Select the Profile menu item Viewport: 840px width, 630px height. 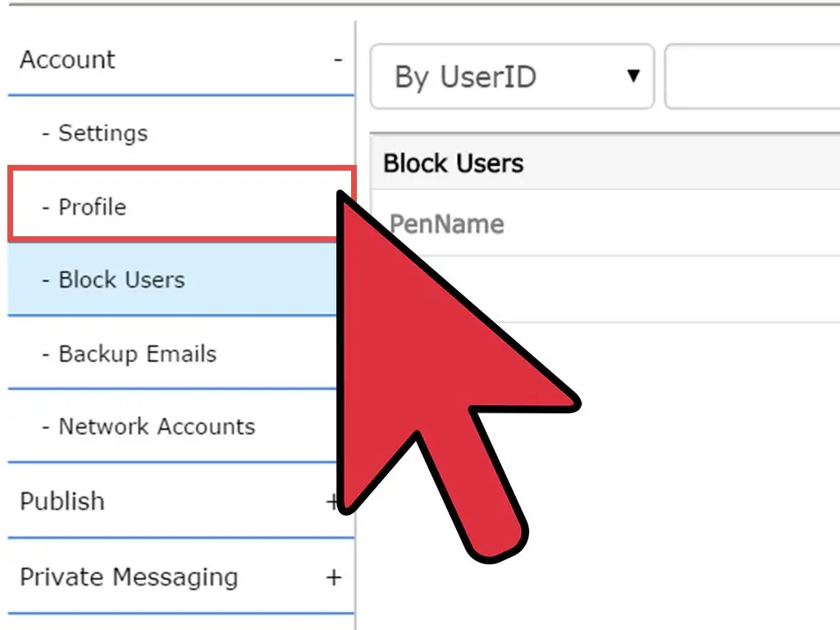(x=93, y=207)
